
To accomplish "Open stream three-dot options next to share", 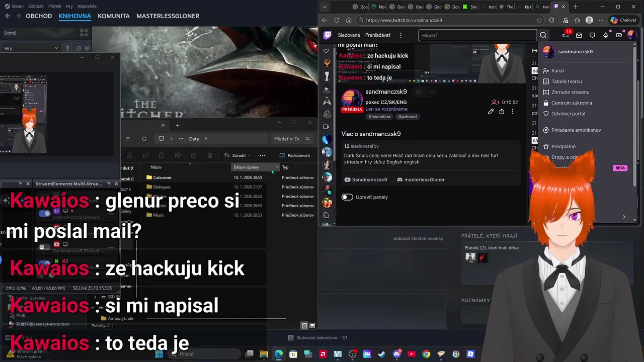I will pyautogui.click(x=513, y=112).
